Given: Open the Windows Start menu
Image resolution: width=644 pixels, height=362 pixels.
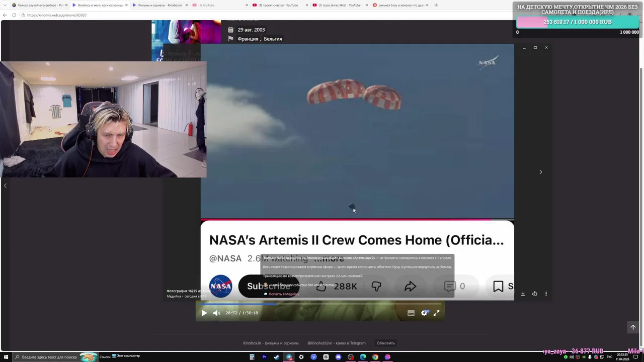Looking at the screenshot, I should click(5, 357).
